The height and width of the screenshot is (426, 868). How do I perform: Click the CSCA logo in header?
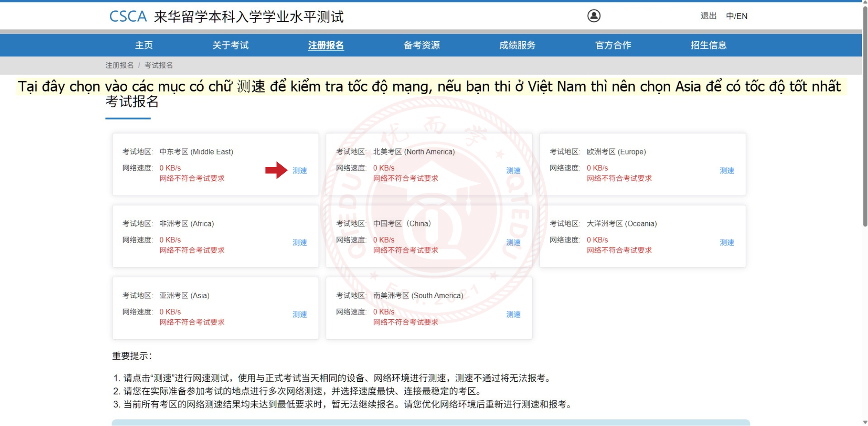pyautogui.click(x=128, y=16)
